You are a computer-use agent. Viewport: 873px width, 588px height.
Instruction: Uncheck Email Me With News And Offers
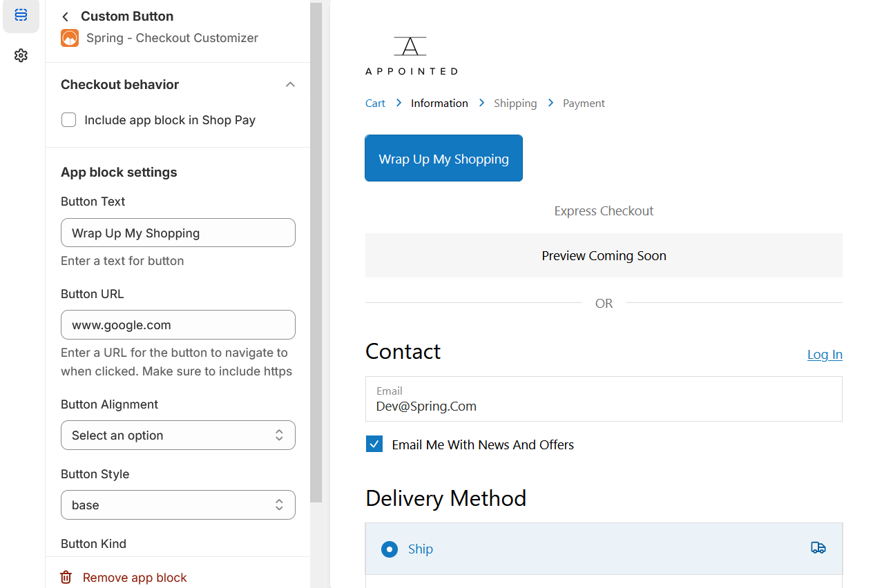(374, 444)
